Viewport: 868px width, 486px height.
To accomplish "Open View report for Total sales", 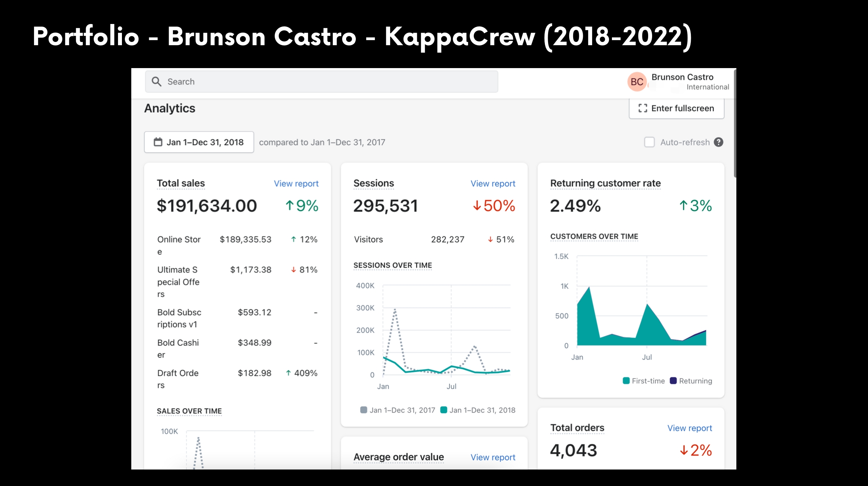I will (296, 184).
